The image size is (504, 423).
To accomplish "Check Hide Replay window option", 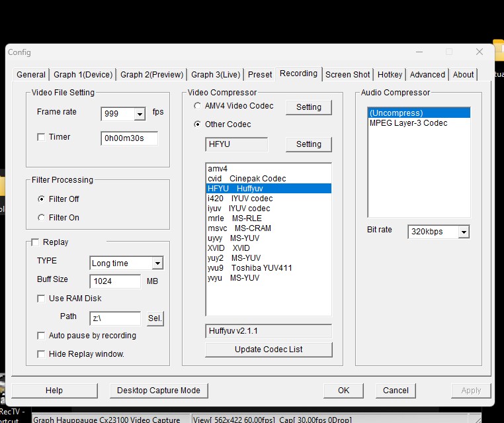I will [41, 354].
